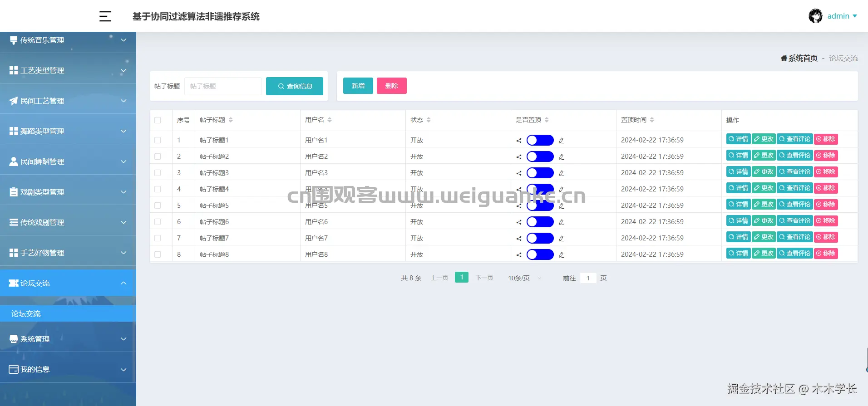The image size is (868, 406).
Task: Click the 帖子标题 search input field
Action: (x=223, y=86)
